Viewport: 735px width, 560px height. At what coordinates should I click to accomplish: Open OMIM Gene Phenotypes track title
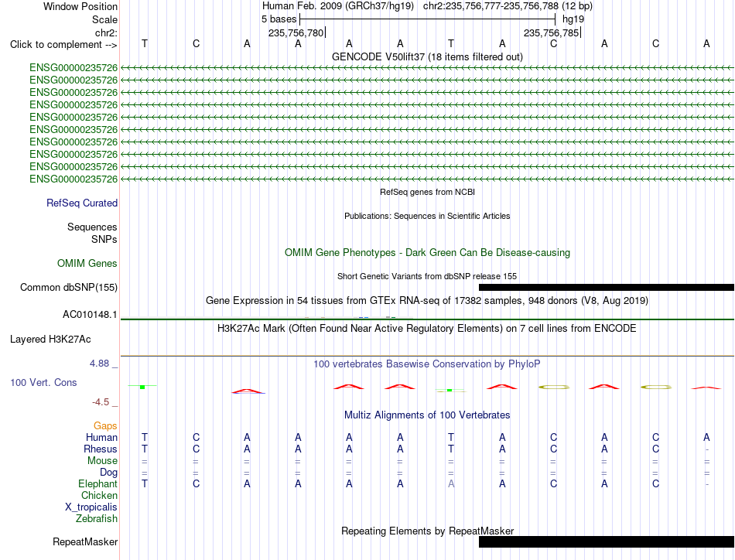click(x=427, y=253)
